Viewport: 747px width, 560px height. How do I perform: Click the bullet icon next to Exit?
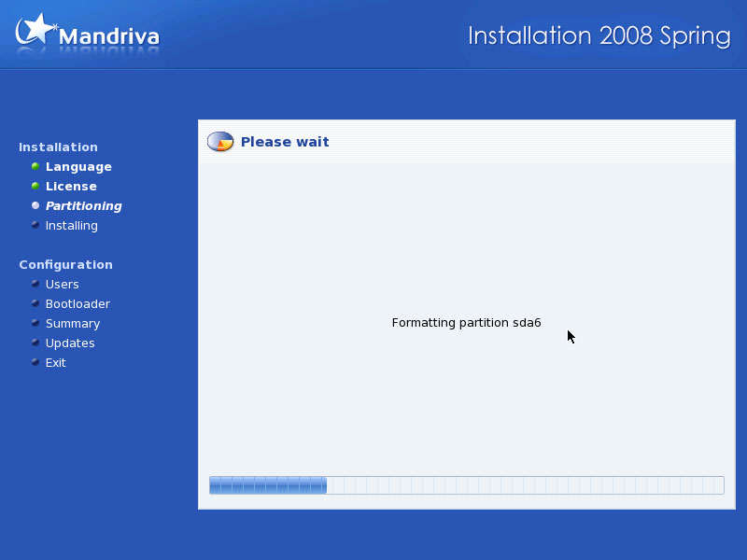point(35,362)
